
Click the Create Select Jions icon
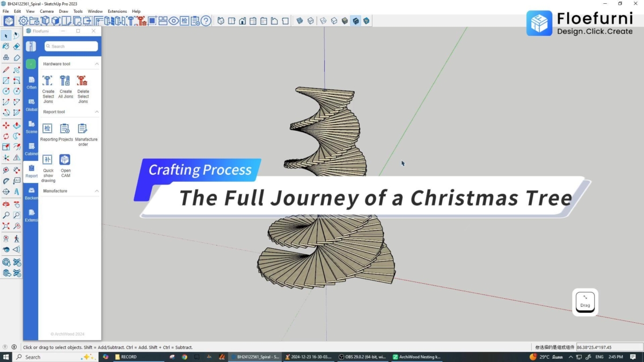coord(48,81)
